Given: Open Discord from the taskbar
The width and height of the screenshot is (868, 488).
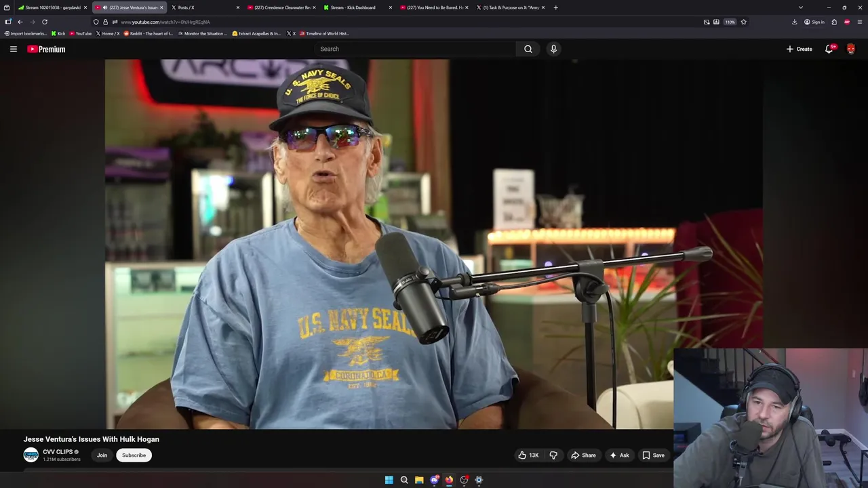Looking at the screenshot, I should [x=434, y=480].
